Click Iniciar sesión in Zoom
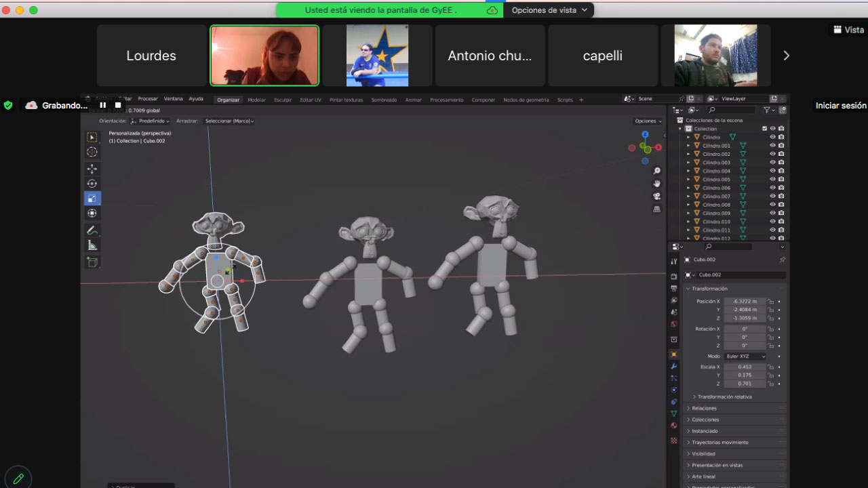 (x=841, y=106)
